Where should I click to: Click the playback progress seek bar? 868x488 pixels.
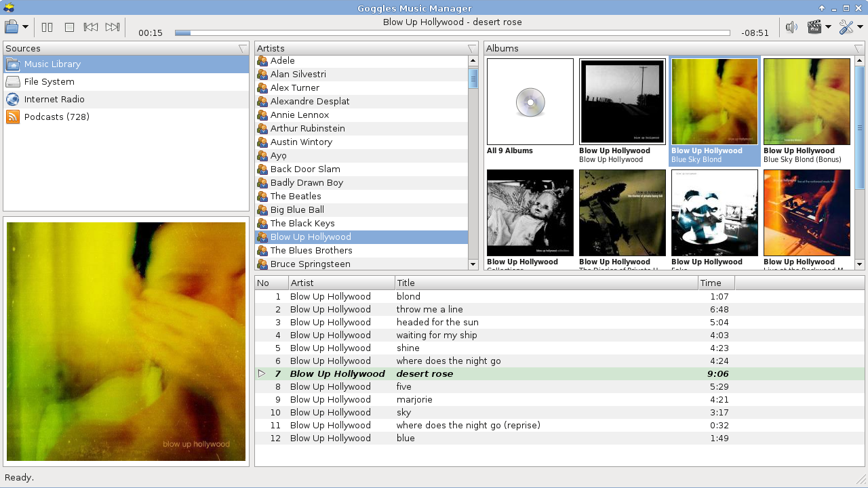pos(452,33)
